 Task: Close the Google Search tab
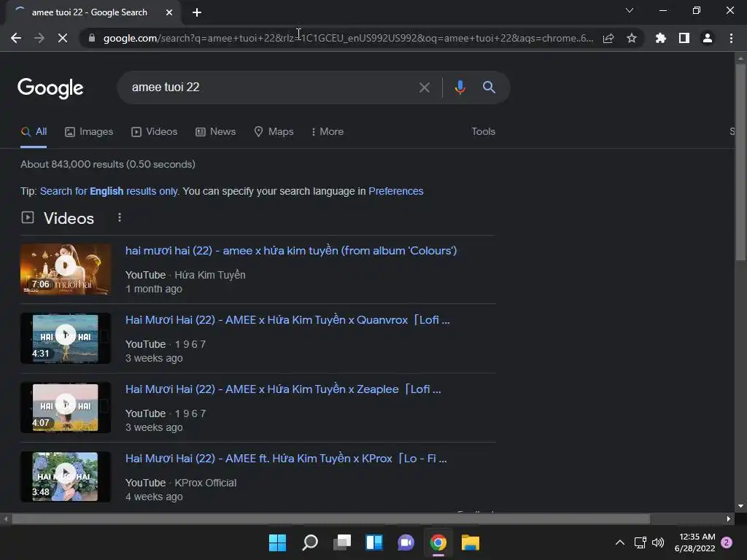pos(169,12)
